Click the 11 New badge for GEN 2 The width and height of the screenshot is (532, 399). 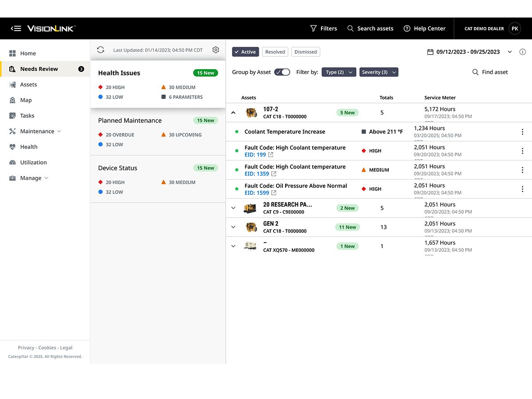point(348,227)
